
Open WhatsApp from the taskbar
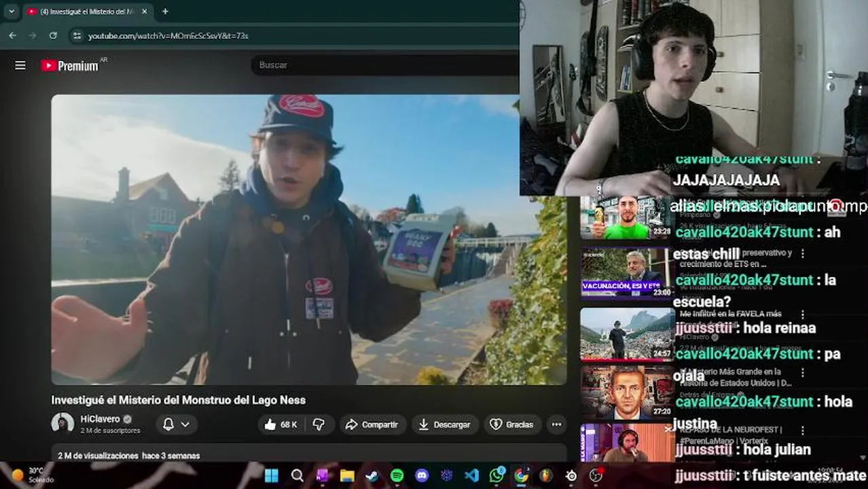pos(497,475)
